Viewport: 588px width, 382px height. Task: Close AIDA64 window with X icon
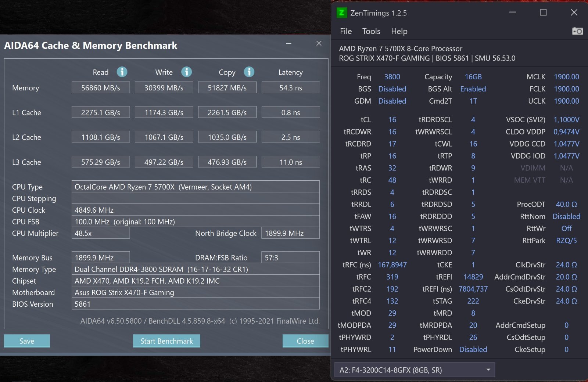319,43
